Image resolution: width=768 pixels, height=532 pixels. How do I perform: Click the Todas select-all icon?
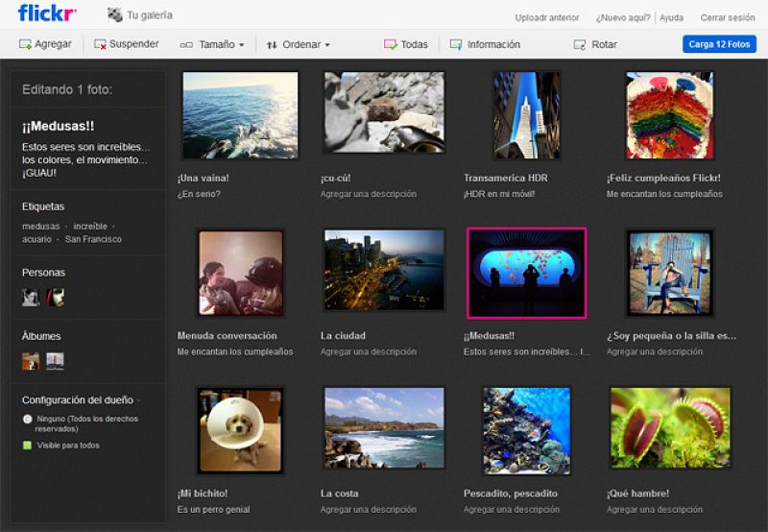coord(390,45)
